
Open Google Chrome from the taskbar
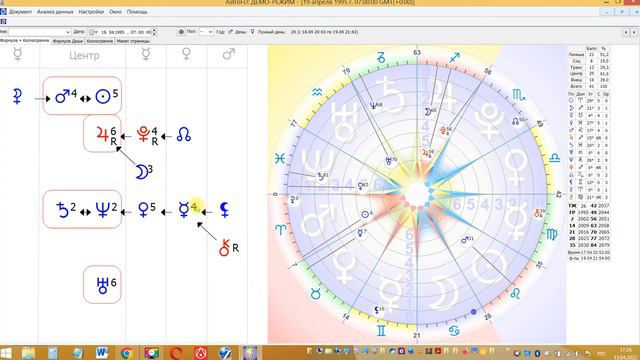pos(127,353)
